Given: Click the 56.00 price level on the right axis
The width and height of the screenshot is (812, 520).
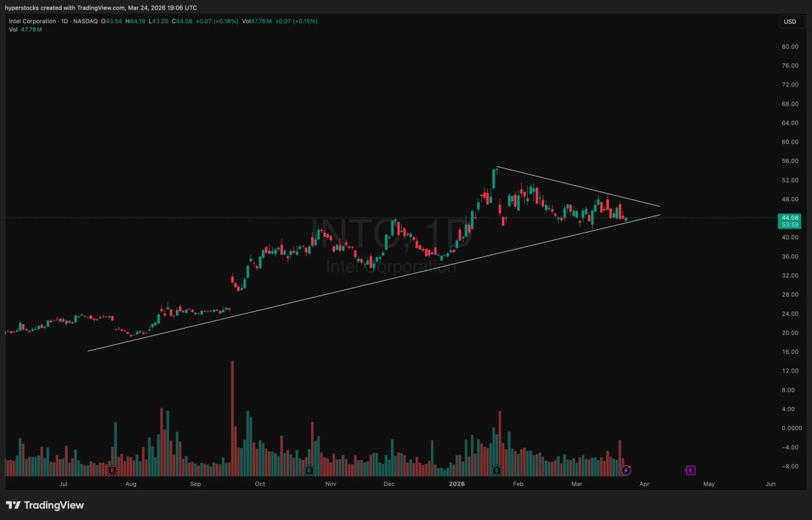Looking at the screenshot, I should 790,161.
